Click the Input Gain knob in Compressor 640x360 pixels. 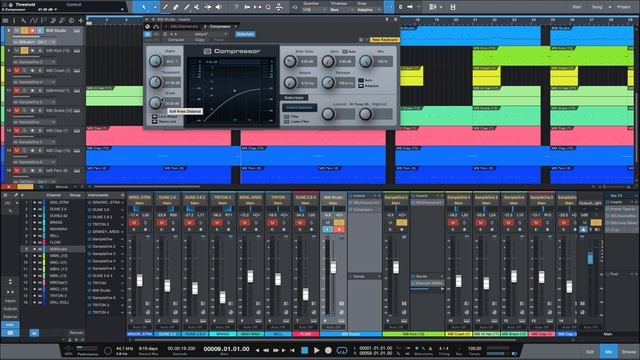290,61
